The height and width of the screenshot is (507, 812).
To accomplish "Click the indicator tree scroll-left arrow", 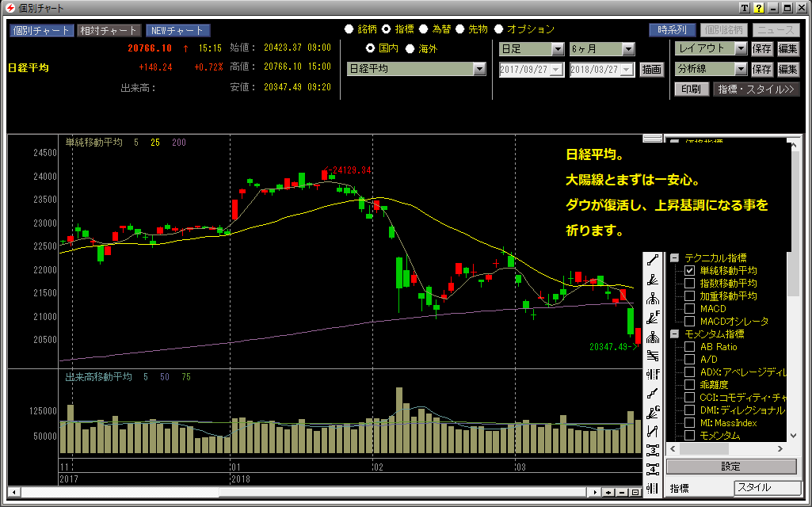I will tap(673, 449).
